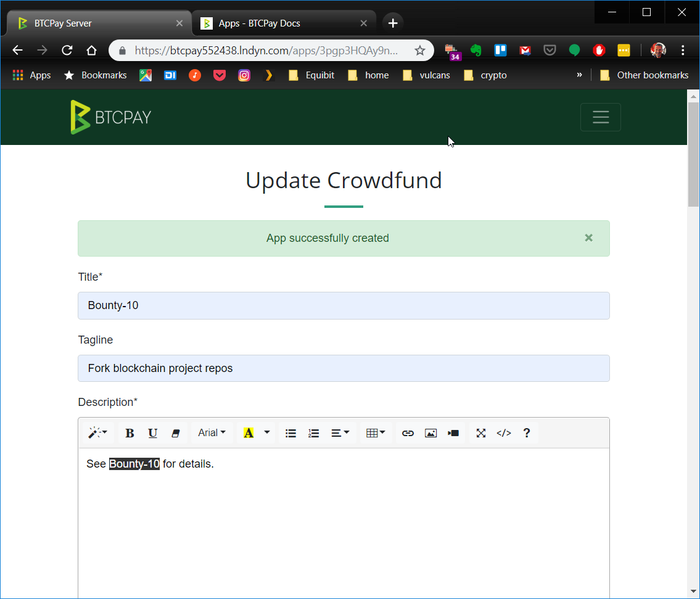This screenshot has width=700, height=599.
Task: Insert a hyperlink in the description
Action: tap(408, 432)
